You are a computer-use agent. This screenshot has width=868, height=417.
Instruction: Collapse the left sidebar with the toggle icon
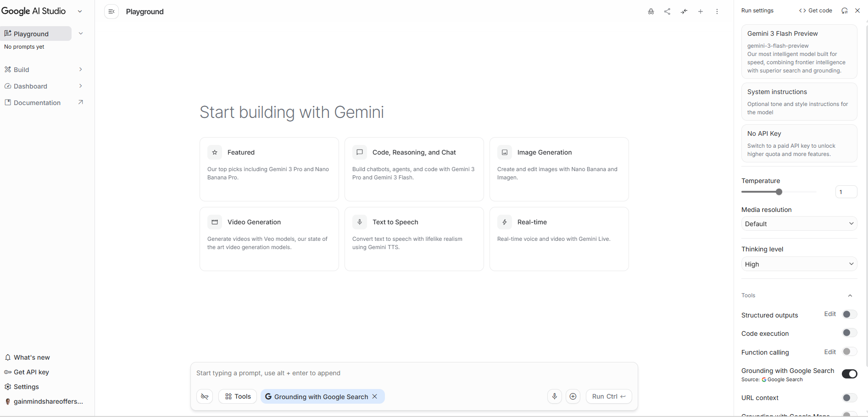click(111, 11)
